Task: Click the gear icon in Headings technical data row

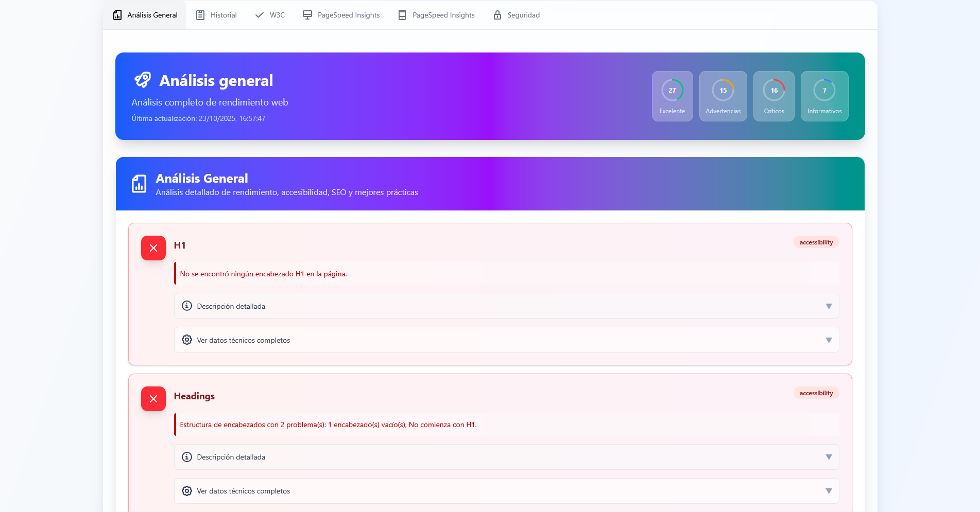Action: [187, 491]
